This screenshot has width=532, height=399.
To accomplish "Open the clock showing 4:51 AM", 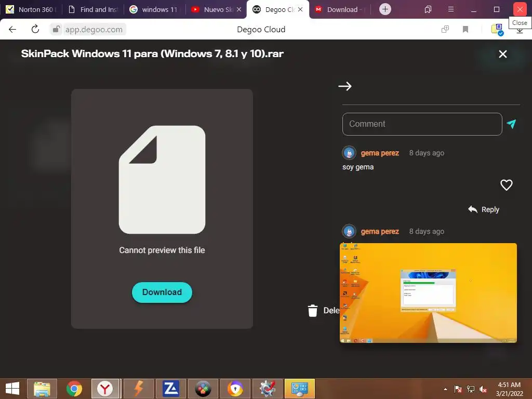I will [509, 389].
